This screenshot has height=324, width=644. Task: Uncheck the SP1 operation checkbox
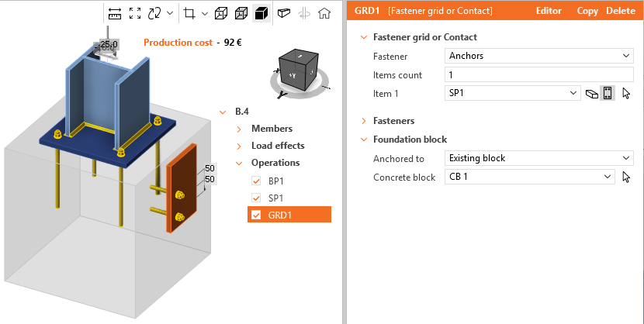click(x=256, y=198)
